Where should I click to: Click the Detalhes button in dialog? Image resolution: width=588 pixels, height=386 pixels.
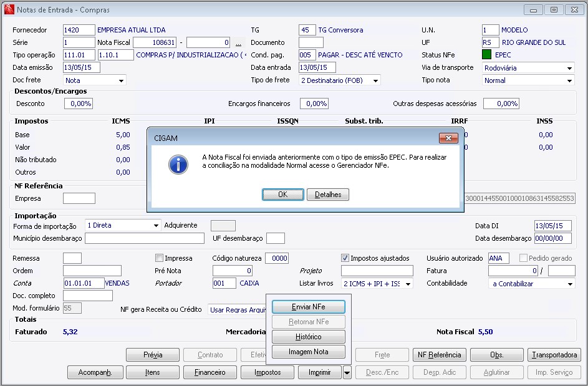(328, 195)
